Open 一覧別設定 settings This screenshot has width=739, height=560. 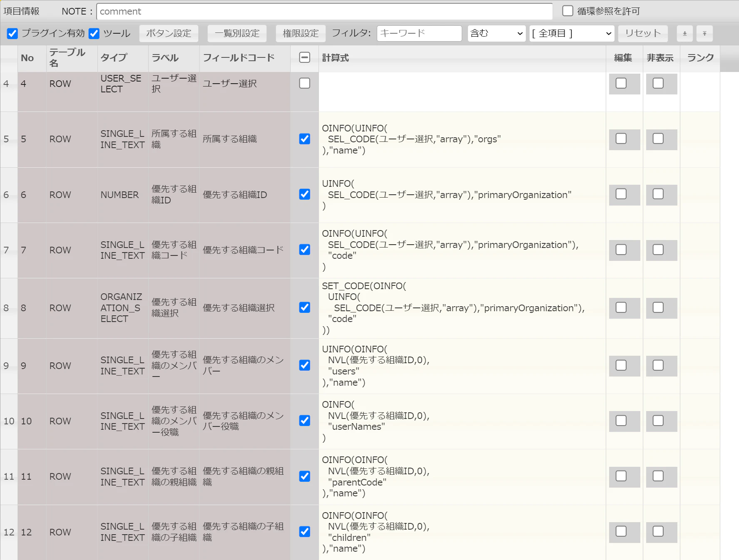click(x=237, y=33)
